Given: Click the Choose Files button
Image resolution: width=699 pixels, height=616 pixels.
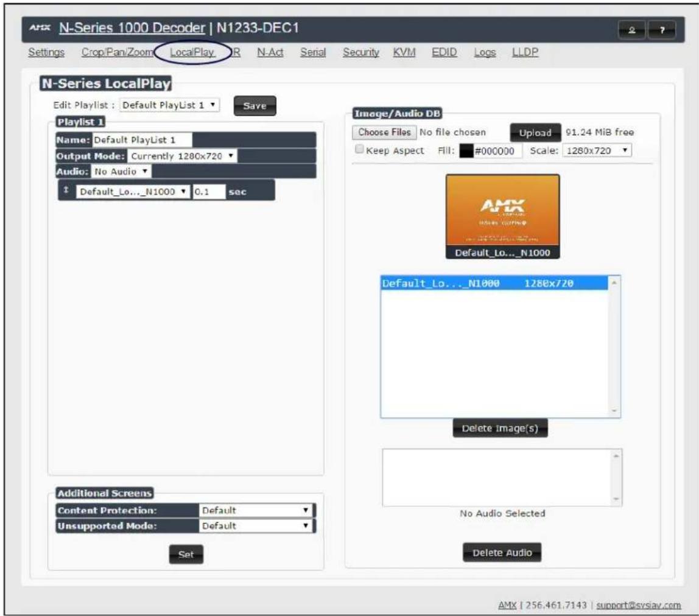Looking at the screenshot, I should click(x=384, y=132).
